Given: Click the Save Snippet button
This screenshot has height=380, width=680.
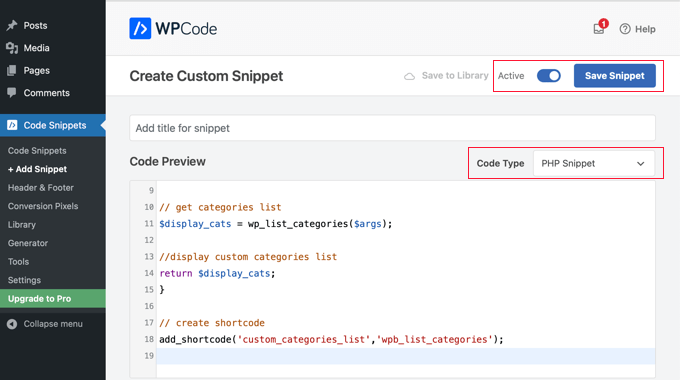Looking at the screenshot, I should [x=615, y=76].
